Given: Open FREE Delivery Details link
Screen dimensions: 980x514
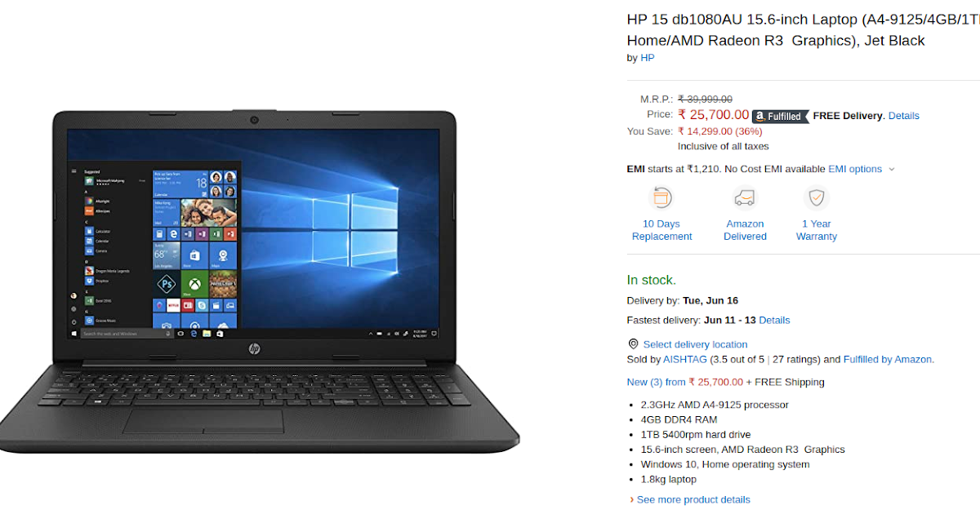Looking at the screenshot, I should pyautogui.click(x=904, y=116).
